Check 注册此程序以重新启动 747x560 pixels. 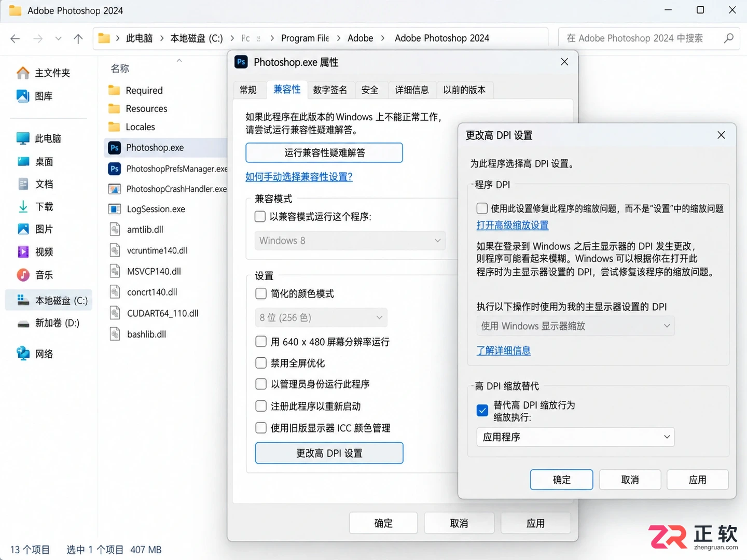261,406
